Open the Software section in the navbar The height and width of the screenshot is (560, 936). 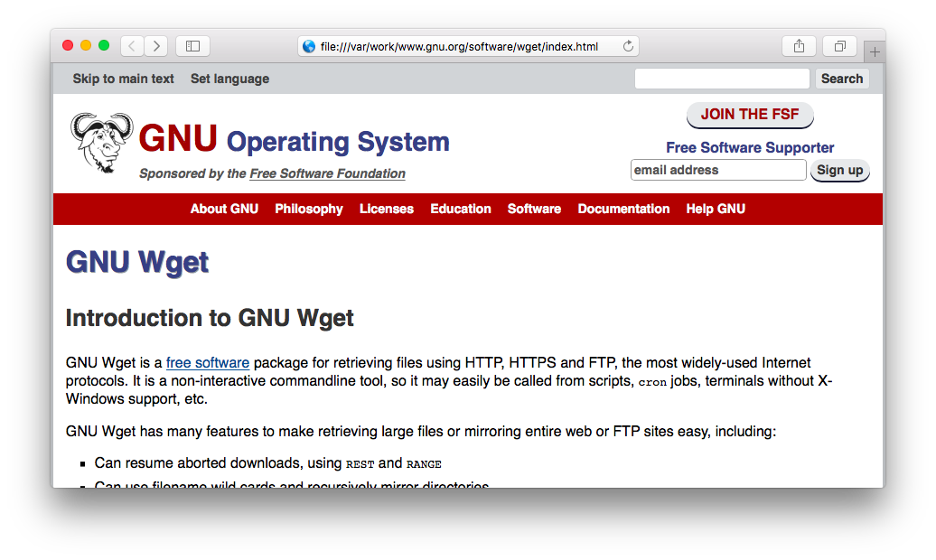click(x=534, y=209)
